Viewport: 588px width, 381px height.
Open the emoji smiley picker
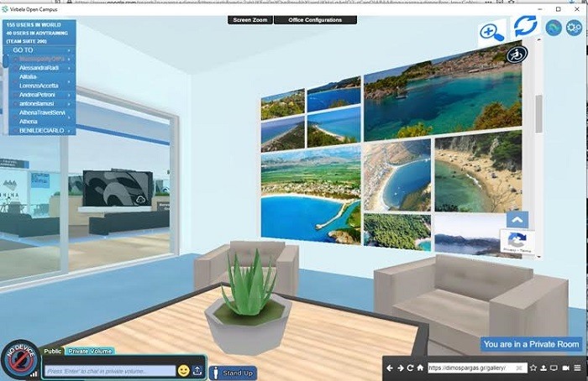[183, 371]
